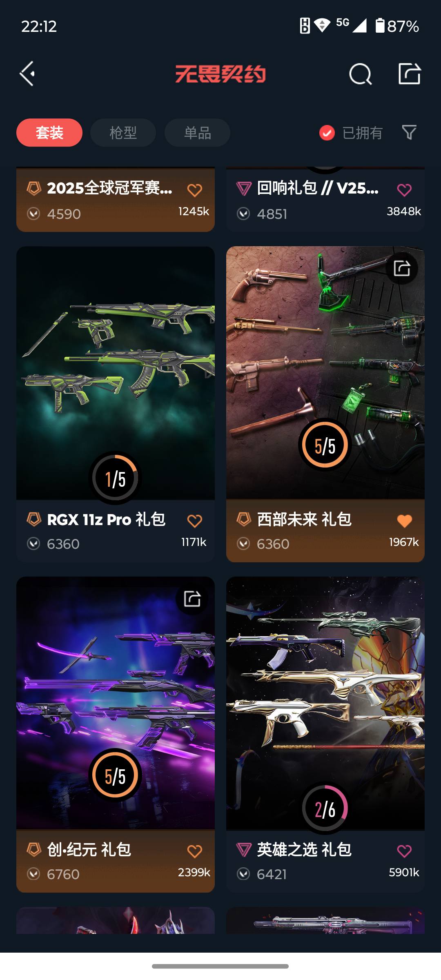441x980 pixels.
Task: Switch to the 单品 tab
Action: (197, 133)
